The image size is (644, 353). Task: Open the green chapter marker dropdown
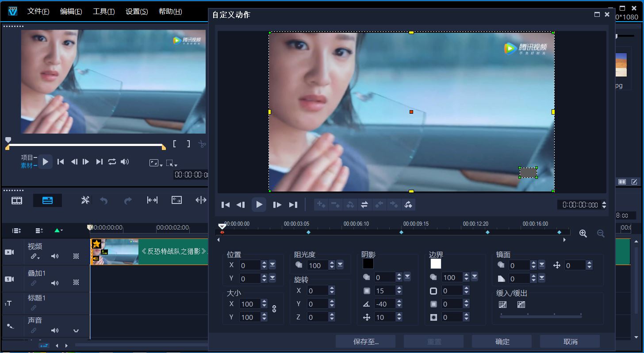58,230
